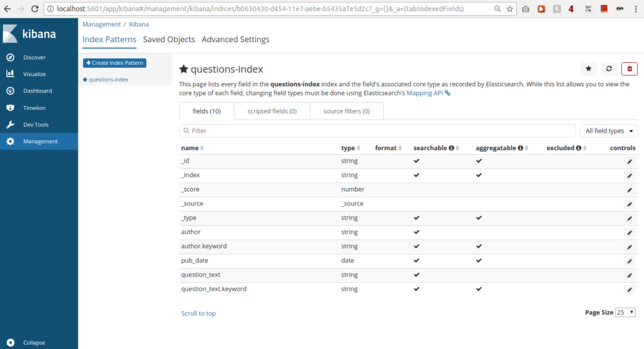644x349 pixels.
Task: Edit the _type field pencil
Action: click(630, 218)
